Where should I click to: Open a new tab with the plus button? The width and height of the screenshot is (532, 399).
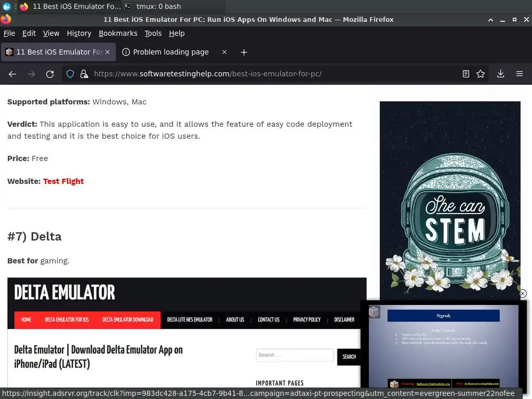coord(244,52)
